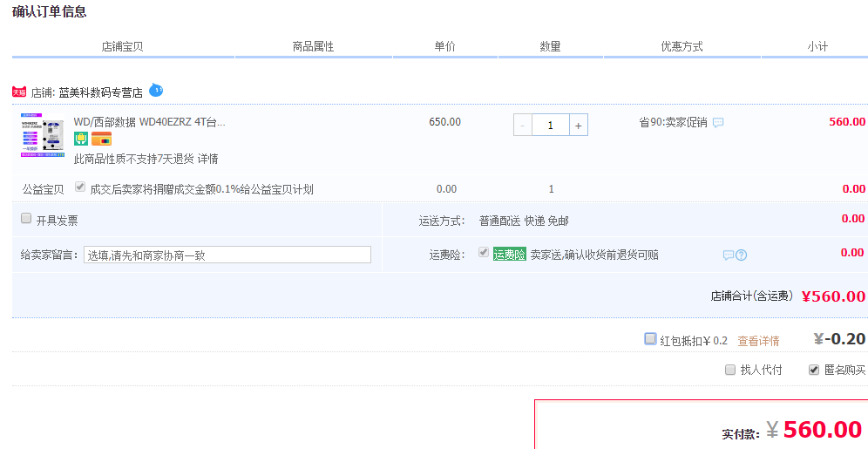
Task: Click 详情 link about 7-day return policy
Action: point(207,159)
